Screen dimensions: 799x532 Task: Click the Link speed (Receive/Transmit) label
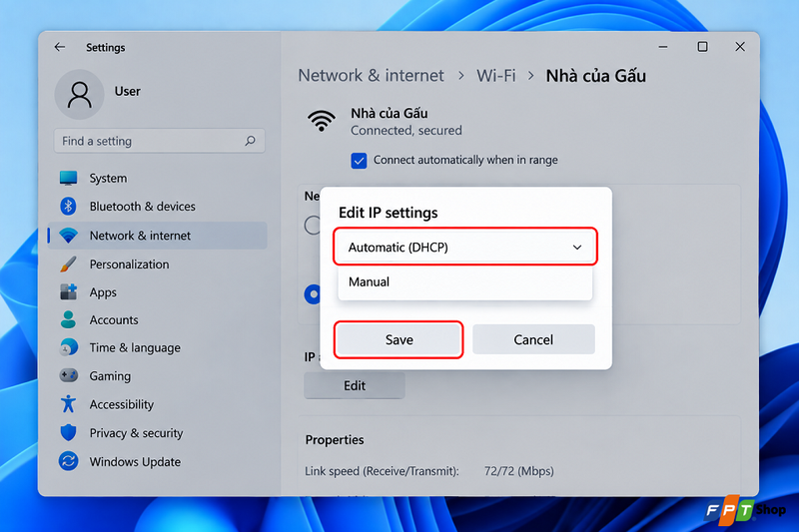pyautogui.click(x=382, y=471)
